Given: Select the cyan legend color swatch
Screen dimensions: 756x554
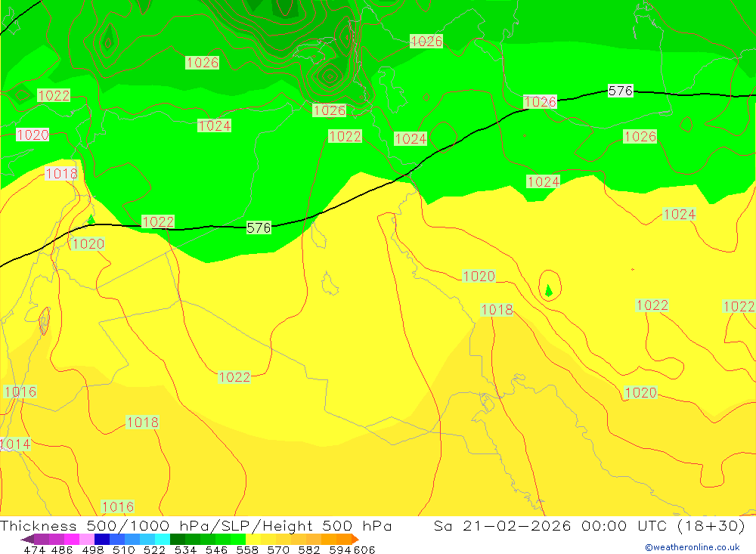Looking at the screenshot, I should (163, 539).
